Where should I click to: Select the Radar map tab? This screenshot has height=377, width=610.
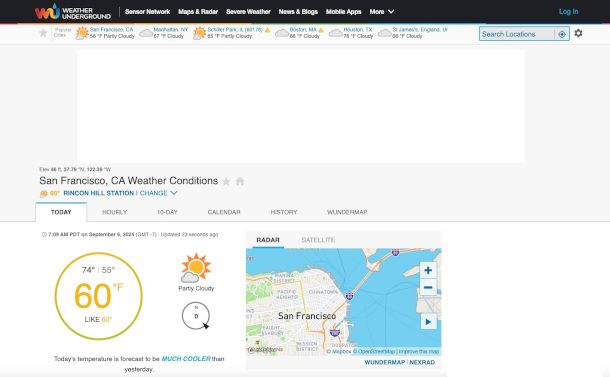(268, 240)
